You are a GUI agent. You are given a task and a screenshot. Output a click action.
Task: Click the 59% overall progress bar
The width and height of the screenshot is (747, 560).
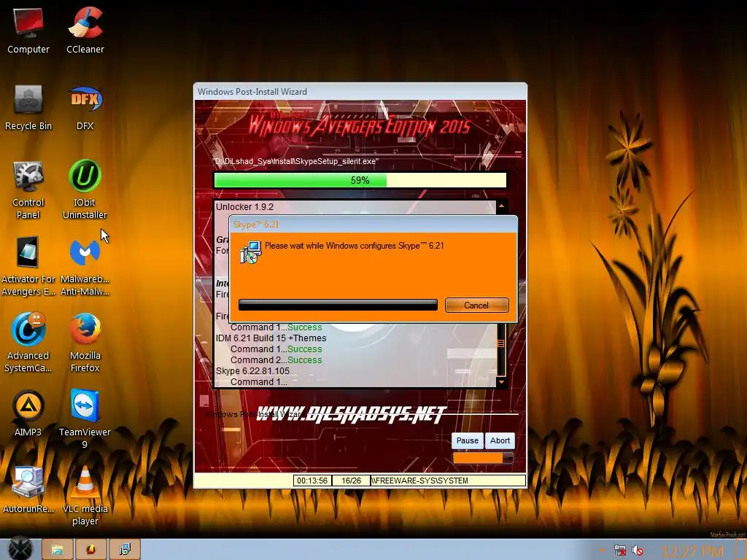(x=360, y=181)
